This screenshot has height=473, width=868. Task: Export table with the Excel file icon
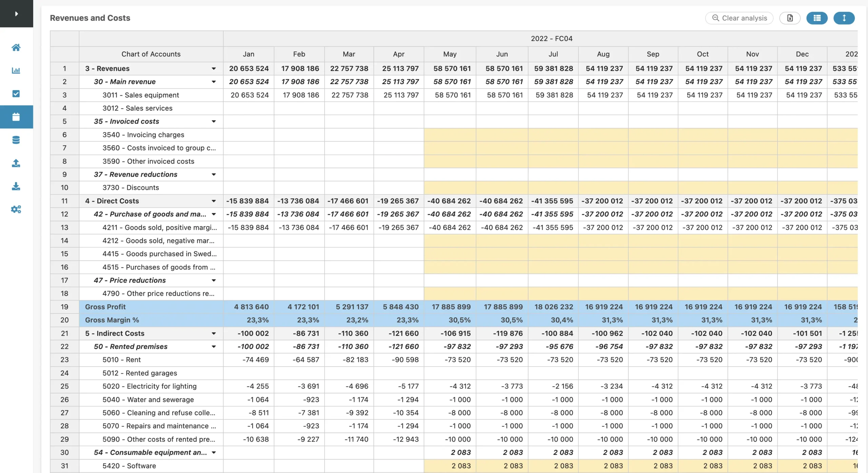(790, 18)
